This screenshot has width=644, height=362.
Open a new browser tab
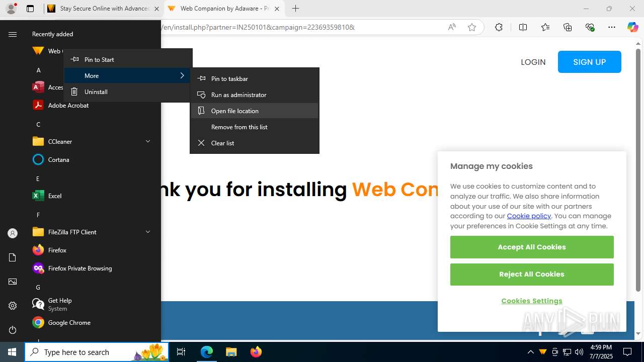296,9
